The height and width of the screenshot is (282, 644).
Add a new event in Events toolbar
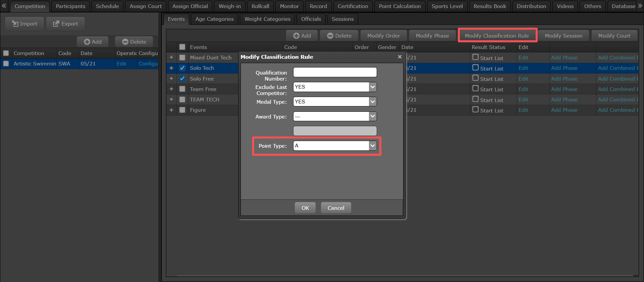[x=302, y=36]
